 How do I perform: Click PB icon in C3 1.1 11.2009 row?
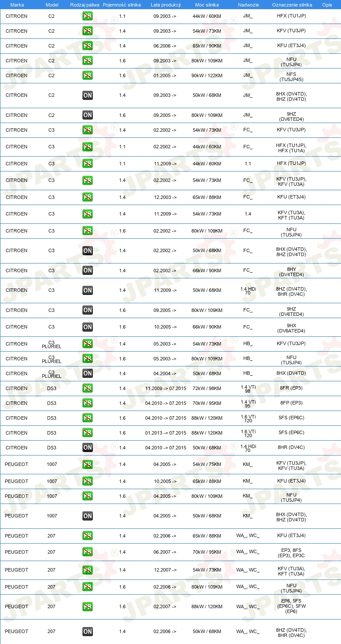pyautogui.click(x=88, y=164)
